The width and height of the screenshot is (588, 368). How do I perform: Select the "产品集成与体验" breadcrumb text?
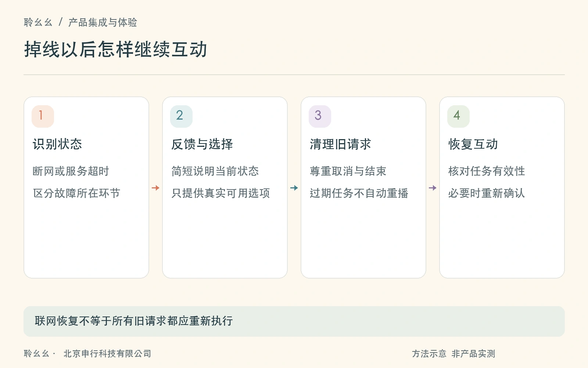point(103,22)
